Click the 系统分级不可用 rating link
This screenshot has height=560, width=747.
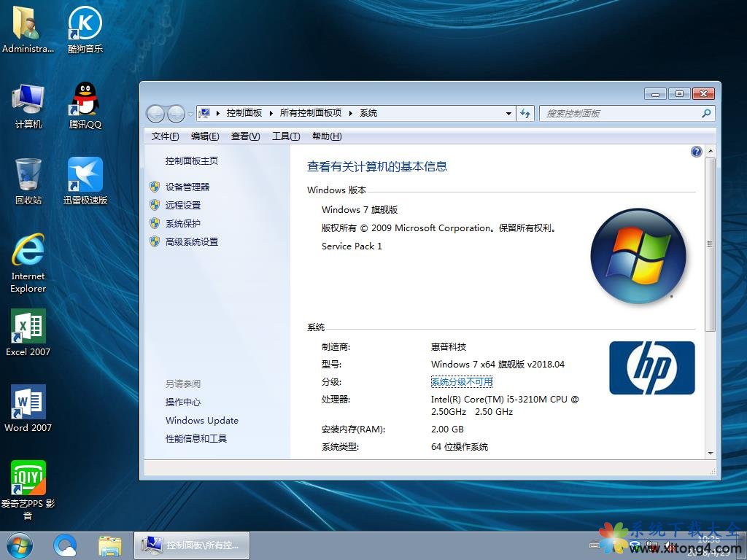click(462, 382)
